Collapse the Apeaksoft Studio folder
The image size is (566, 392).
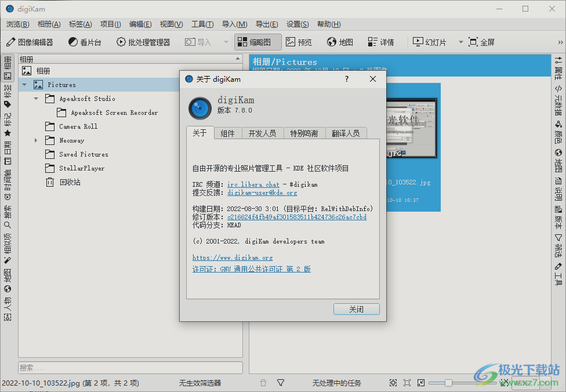point(36,99)
